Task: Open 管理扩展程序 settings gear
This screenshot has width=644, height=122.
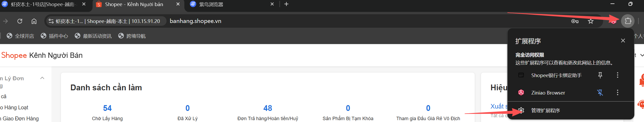Action: coord(521,110)
